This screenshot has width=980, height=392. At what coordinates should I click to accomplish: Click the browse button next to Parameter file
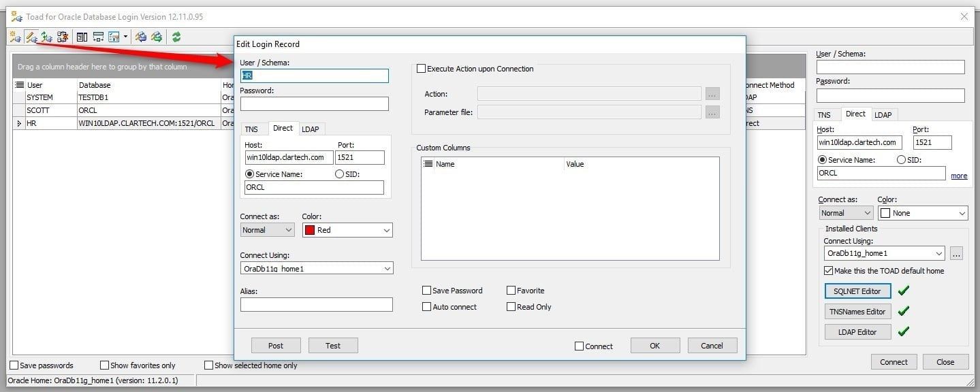point(712,112)
